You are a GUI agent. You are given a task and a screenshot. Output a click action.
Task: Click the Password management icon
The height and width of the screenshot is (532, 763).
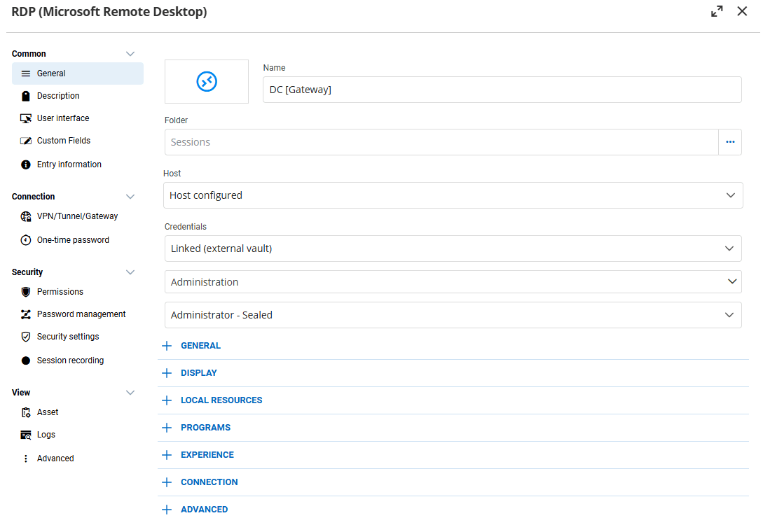pos(25,314)
